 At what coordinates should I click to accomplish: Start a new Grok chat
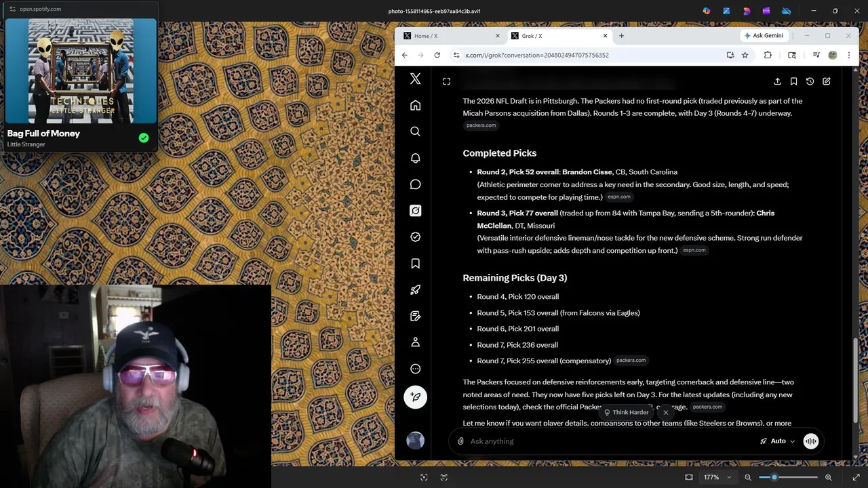coord(826,81)
